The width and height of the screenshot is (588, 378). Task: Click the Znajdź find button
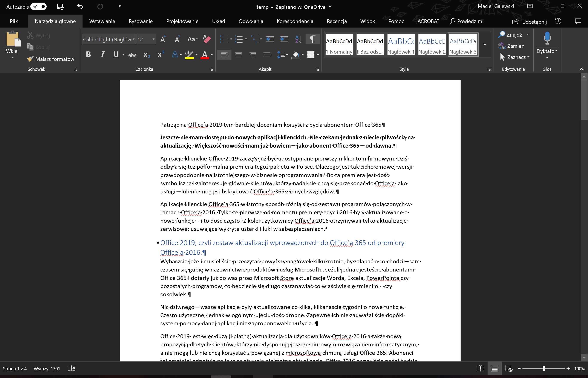[x=510, y=35]
